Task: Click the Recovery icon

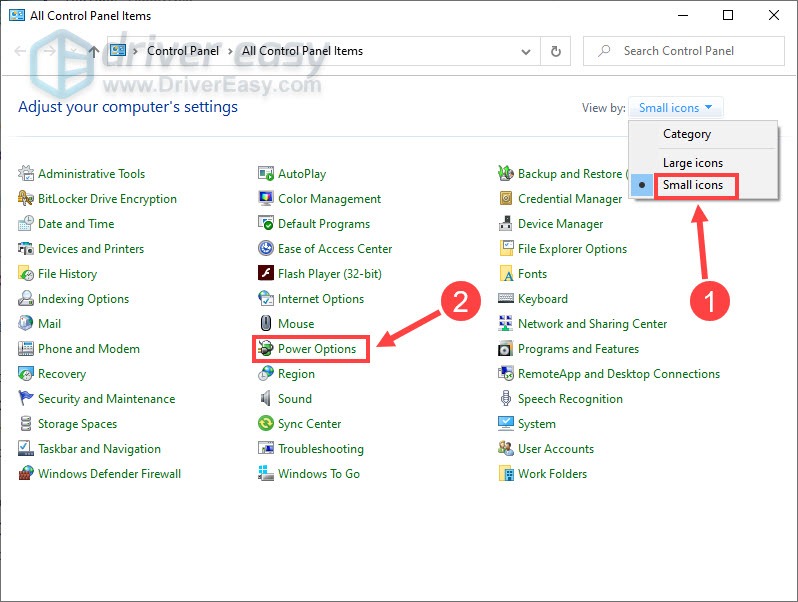Action: pos(26,374)
